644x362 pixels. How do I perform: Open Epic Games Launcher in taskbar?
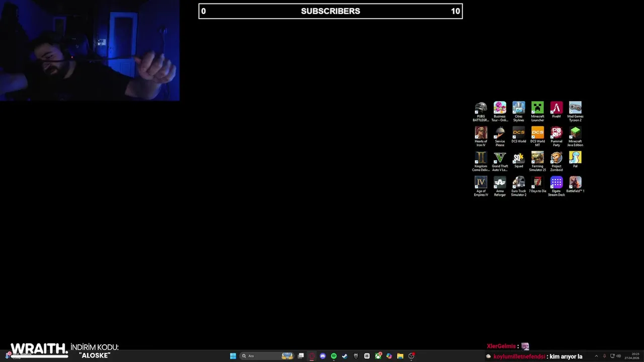(x=356, y=356)
